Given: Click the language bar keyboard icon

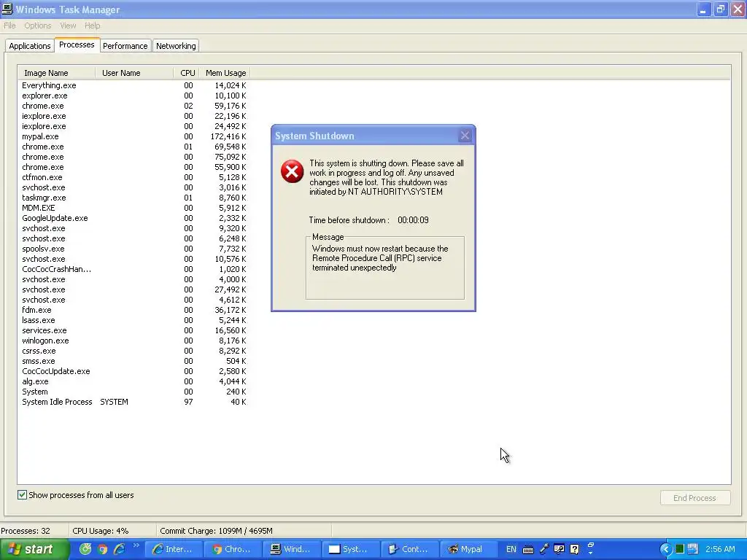Looking at the screenshot, I should tap(528, 550).
